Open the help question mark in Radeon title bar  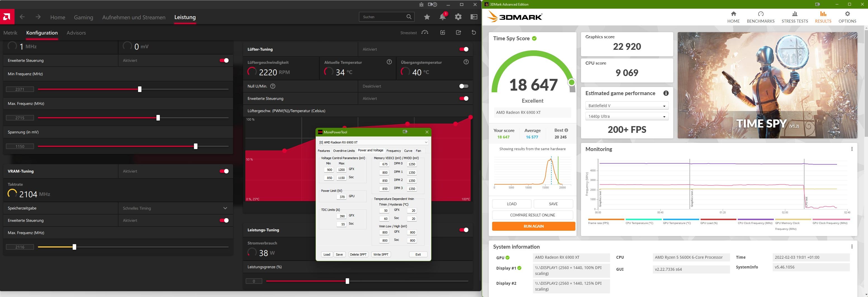tap(435, 4)
